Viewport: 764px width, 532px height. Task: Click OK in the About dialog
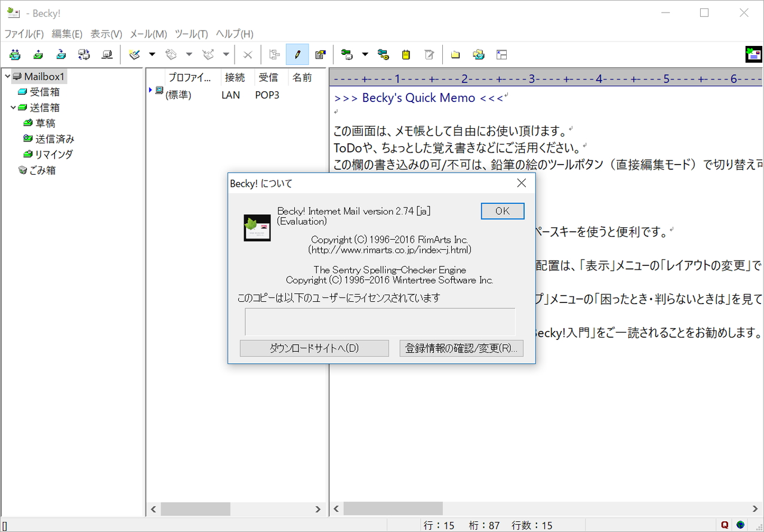pyautogui.click(x=503, y=211)
